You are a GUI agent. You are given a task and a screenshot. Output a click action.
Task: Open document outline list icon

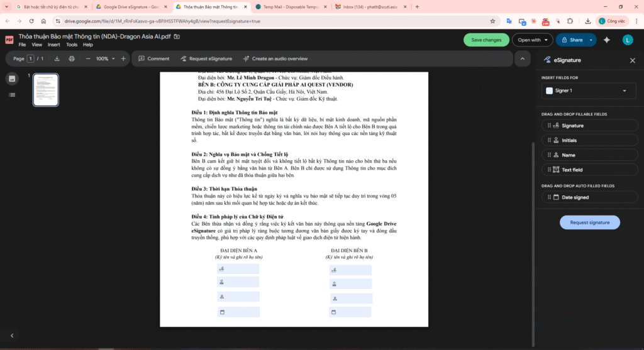pos(12,94)
